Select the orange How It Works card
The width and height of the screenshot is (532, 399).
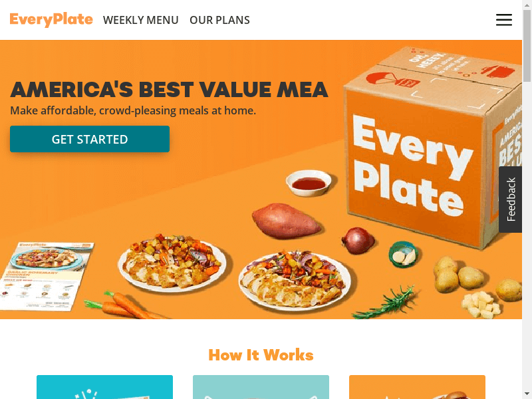pos(417,387)
